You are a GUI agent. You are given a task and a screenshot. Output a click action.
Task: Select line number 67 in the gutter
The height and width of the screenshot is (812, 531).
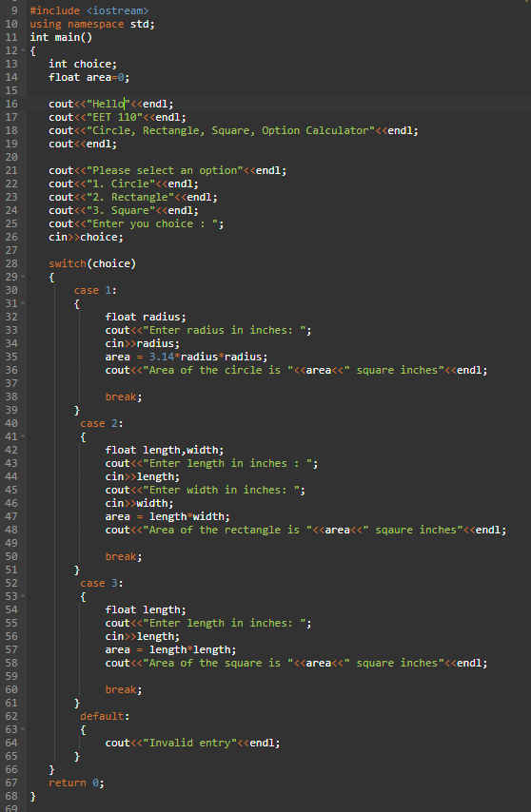(11, 783)
